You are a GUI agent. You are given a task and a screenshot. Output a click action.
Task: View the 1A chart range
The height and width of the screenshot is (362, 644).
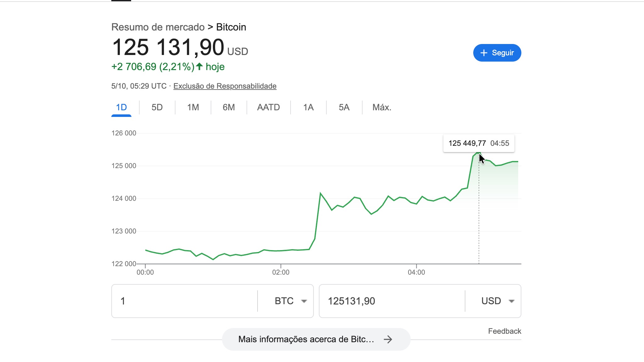coord(308,107)
